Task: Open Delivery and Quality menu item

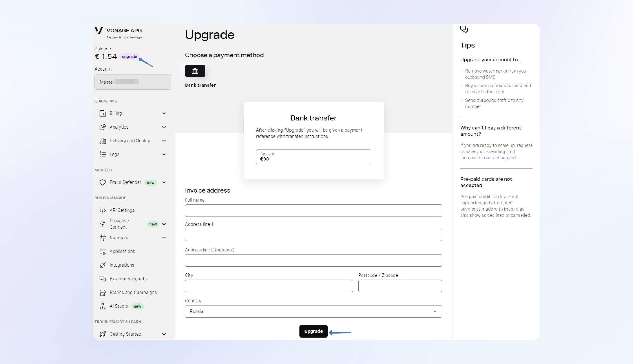Action: pos(130,141)
